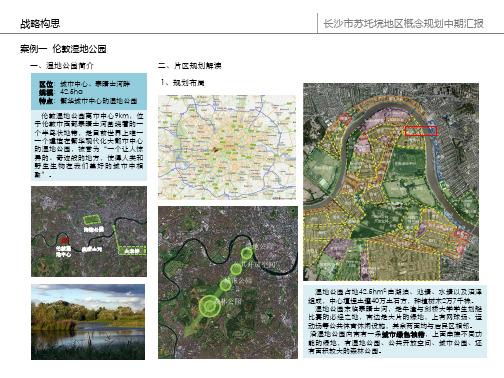The image size is (504, 378).
Task: Click the green arrowhead at the end of the green axis
Action: [191, 331]
